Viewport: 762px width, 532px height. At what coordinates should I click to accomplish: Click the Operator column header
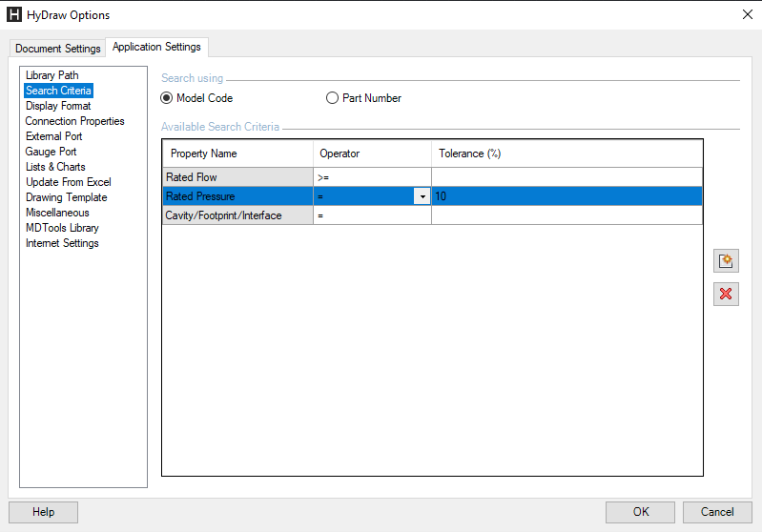(x=372, y=153)
